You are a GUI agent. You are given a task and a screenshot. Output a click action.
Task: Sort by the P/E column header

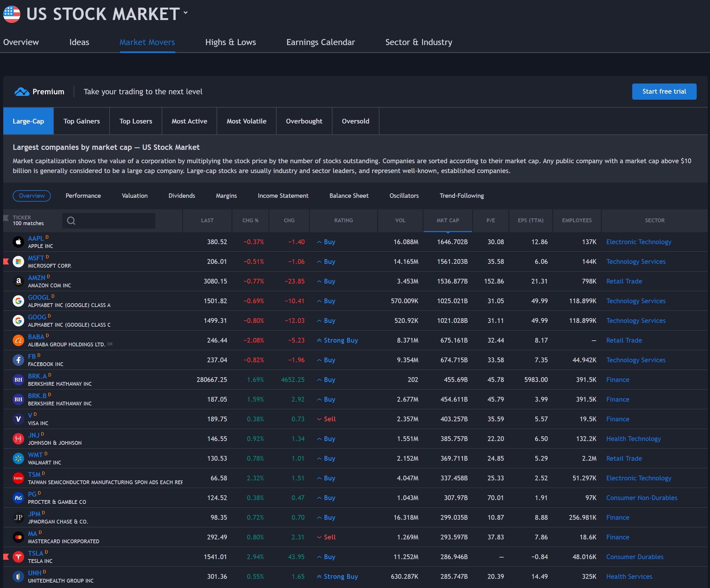tap(491, 220)
